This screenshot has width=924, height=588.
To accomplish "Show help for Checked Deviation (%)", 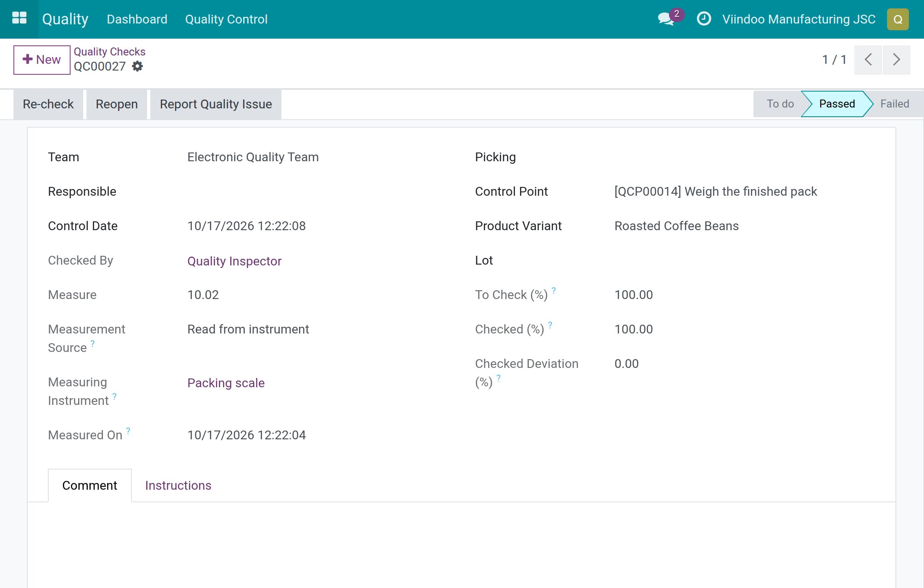I will [499, 378].
